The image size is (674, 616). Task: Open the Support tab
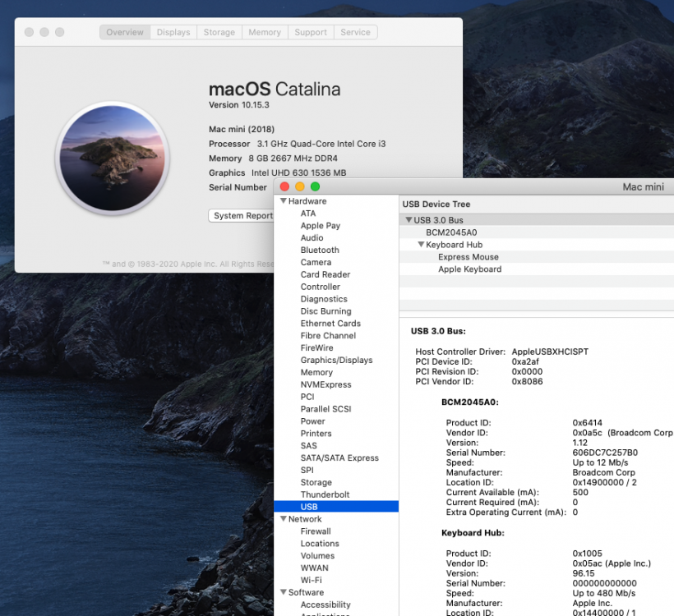[311, 32]
